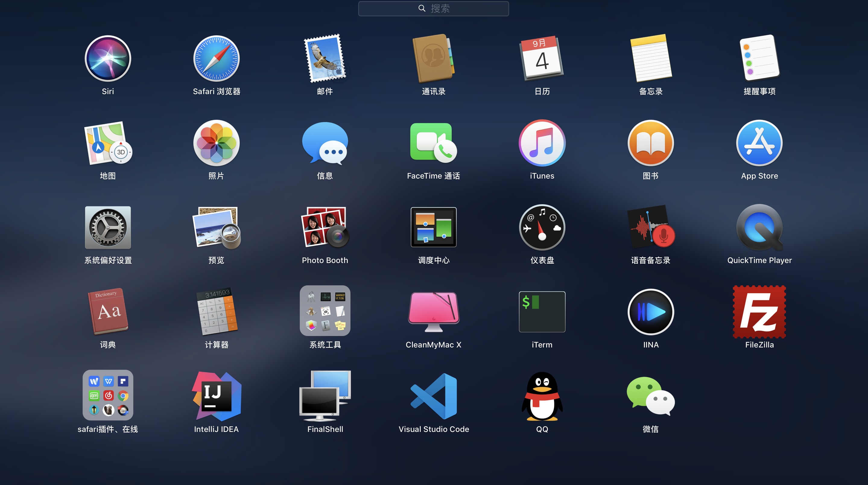Expand the 系统工具 folder
Screen dimensions: 868x485
click(x=325, y=311)
